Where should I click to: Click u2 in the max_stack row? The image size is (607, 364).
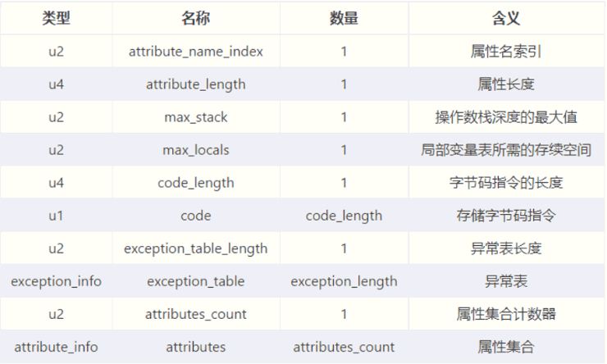point(56,117)
